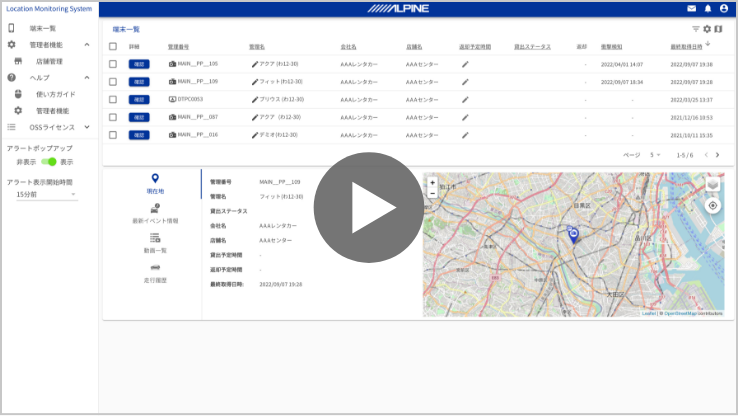Tick the checkbox for MAIN__PP__105 row
Viewport: 738px width, 416px height.
coord(113,64)
